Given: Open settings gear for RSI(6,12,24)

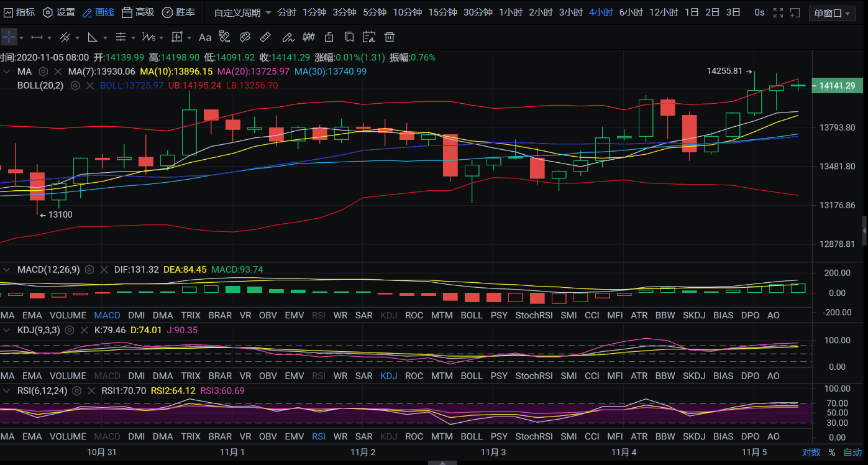Looking at the screenshot, I should tap(77, 391).
